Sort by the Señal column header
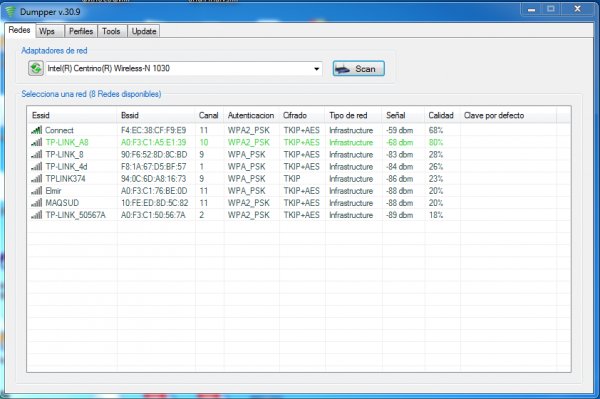This screenshot has width=600, height=399. click(403, 115)
